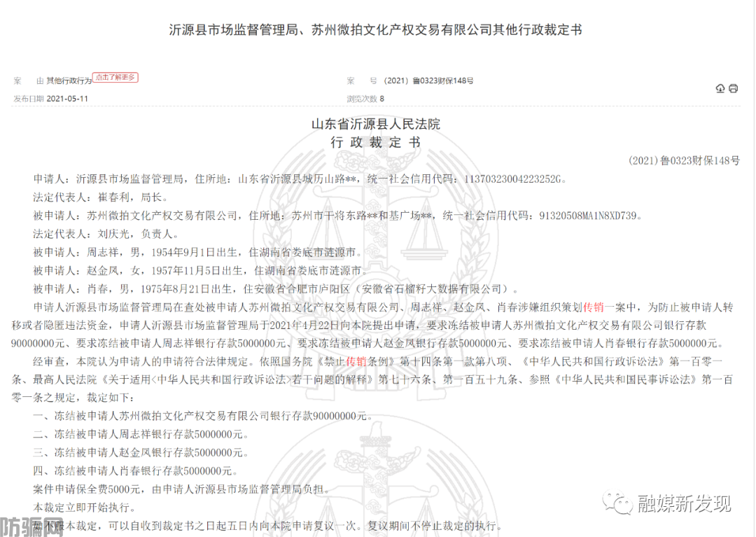
Task: Click the publish date '2021-05-11'
Action: 67,99
